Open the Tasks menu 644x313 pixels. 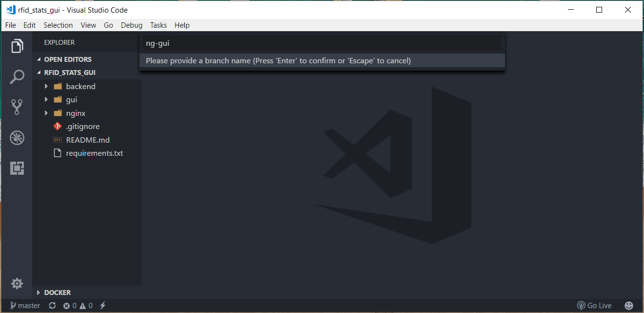click(158, 25)
